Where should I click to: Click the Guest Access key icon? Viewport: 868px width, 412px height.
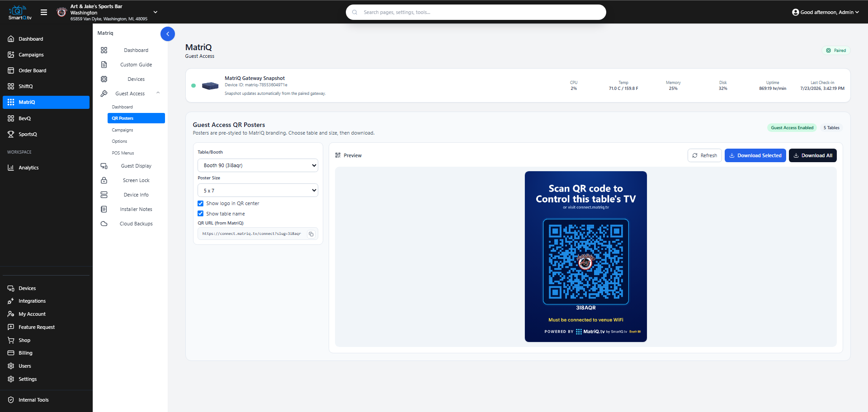point(104,94)
